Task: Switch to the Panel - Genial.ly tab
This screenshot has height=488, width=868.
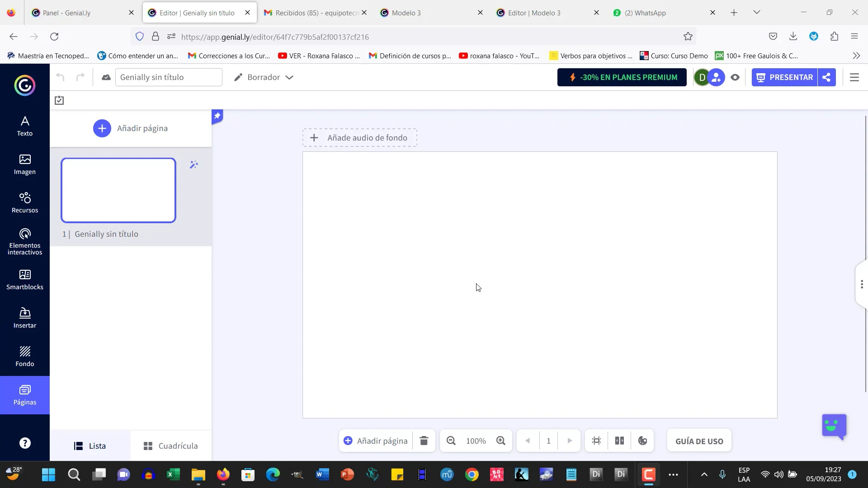Action: (83, 13)
